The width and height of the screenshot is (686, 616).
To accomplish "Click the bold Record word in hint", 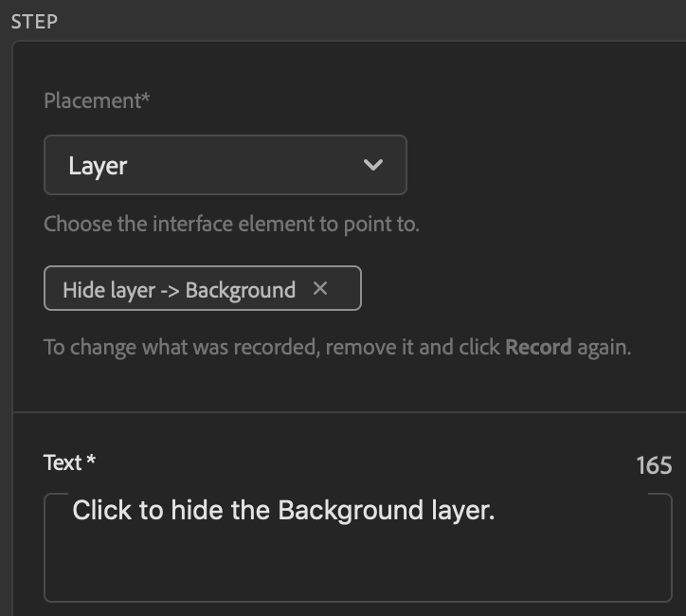I will point(538,346).
